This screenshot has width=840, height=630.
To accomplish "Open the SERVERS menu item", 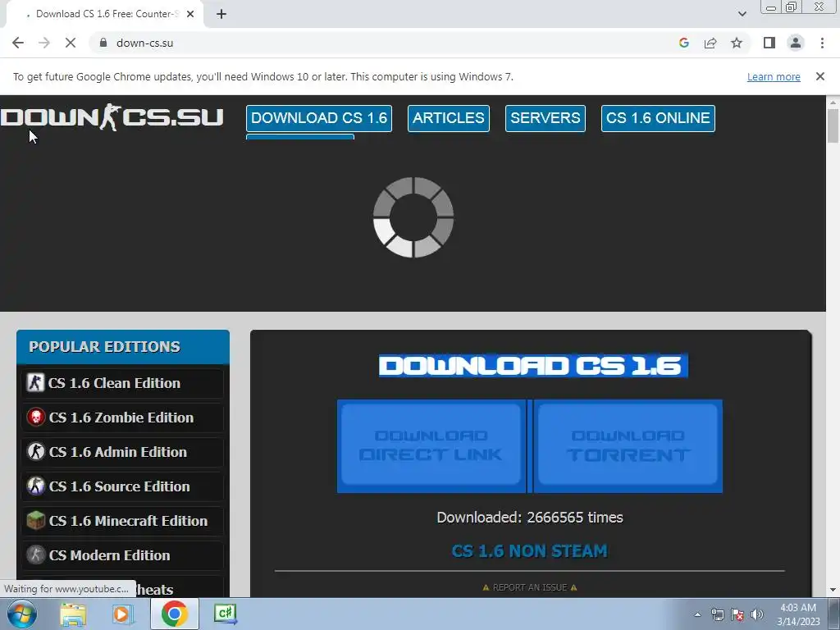I will (546, 118).
